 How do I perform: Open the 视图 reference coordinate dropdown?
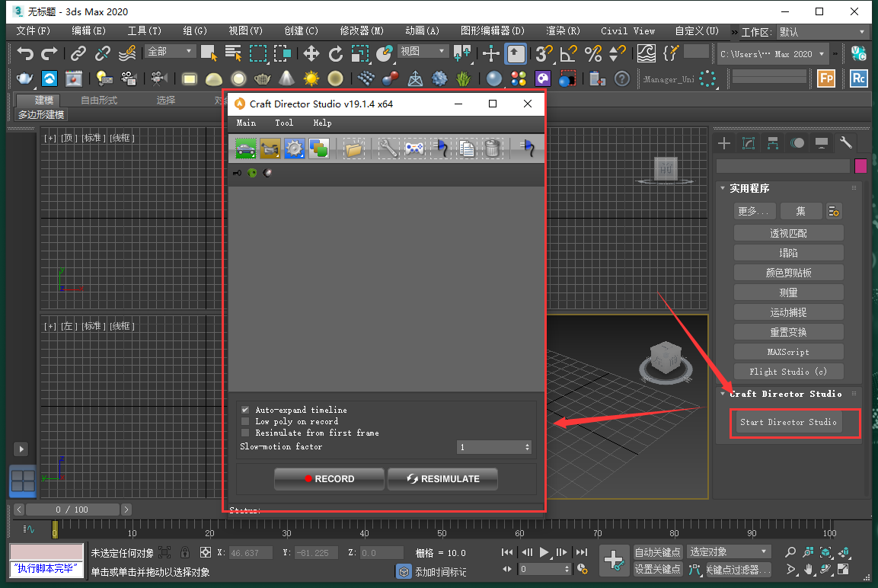pos(423,52)
